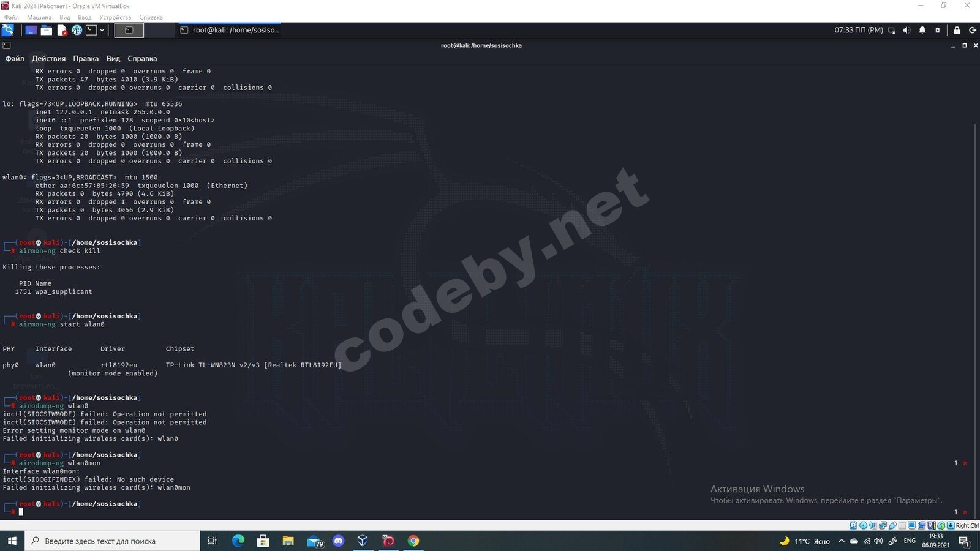Click the 'airmon-ng check kill' command line
The width and height of the screenshot is (980, 551).
[x=59, y=251]
